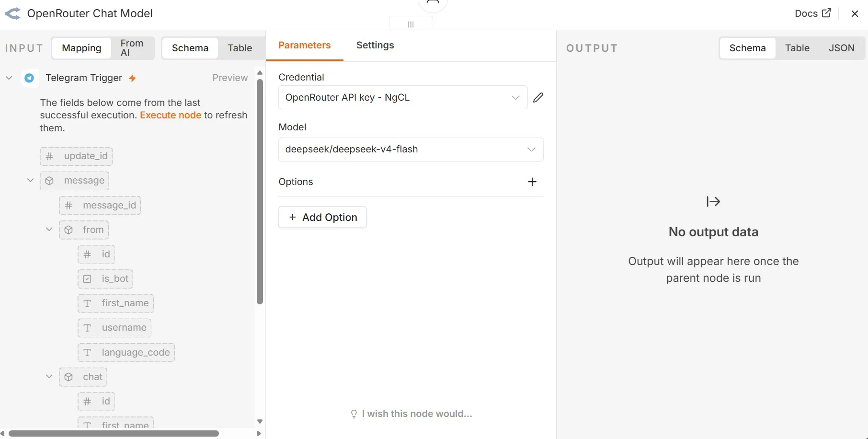868x439 pixels.
Task: Select the id field under chat
Action: [96, 402]
